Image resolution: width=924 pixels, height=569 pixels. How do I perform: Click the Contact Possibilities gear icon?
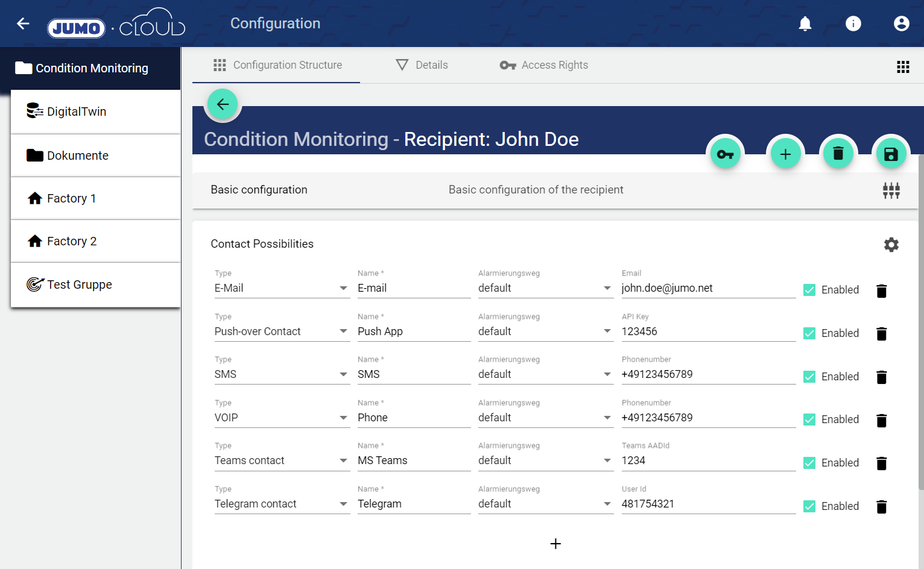point(891,245)
